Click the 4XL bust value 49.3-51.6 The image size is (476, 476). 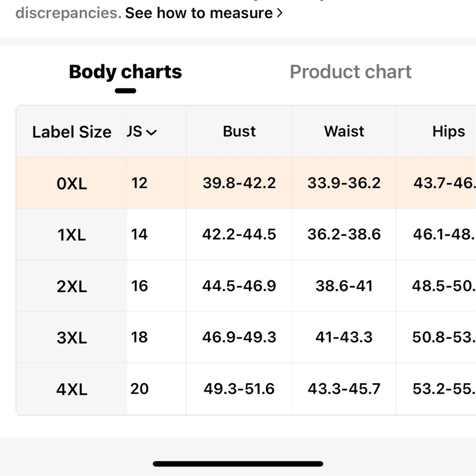(x=239, y=389)
